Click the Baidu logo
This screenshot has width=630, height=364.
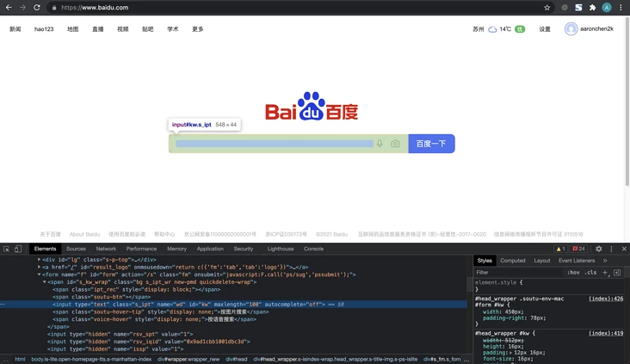click(x=312, y=107)
